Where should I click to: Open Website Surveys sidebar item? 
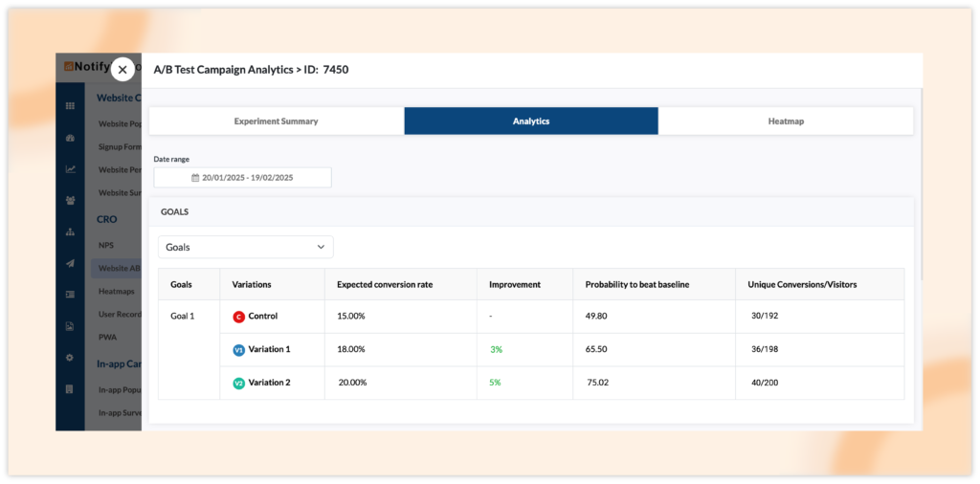coord(120,193)
